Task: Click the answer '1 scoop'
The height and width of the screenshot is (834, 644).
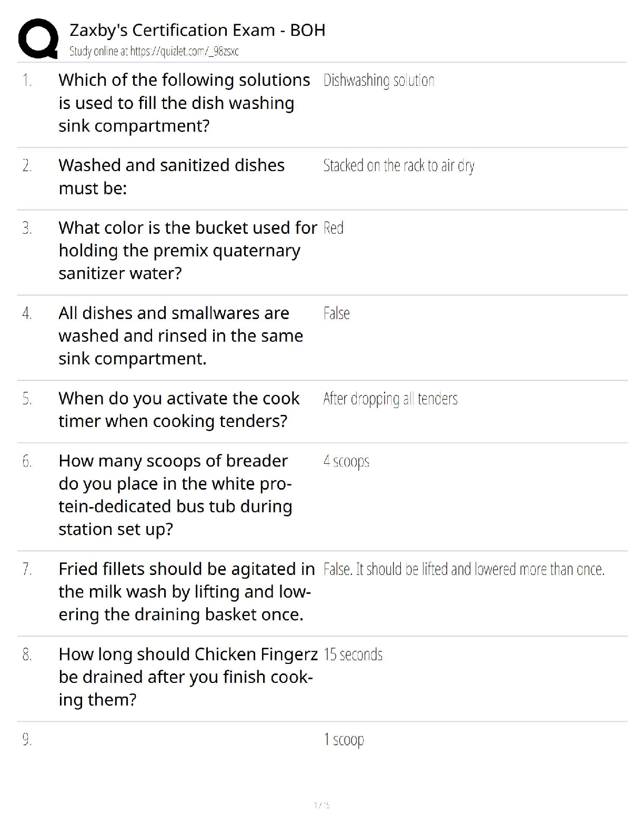Action: [344, 740]
